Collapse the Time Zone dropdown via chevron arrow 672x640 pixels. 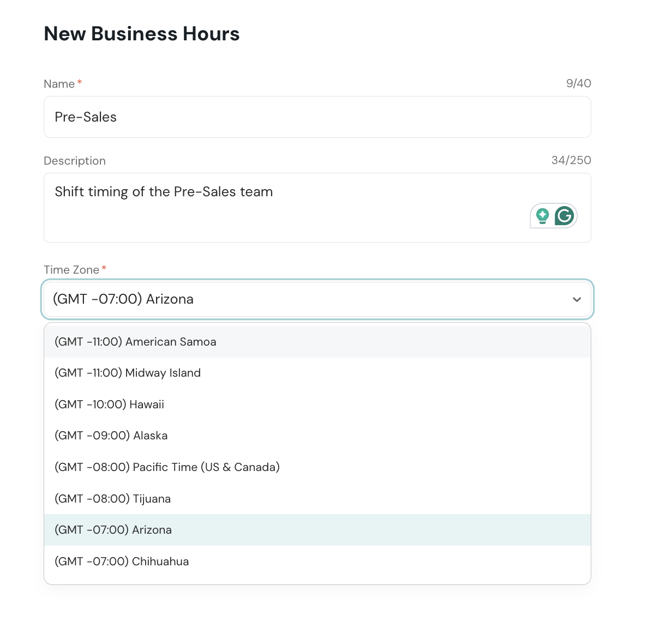[x=577, y=299]
